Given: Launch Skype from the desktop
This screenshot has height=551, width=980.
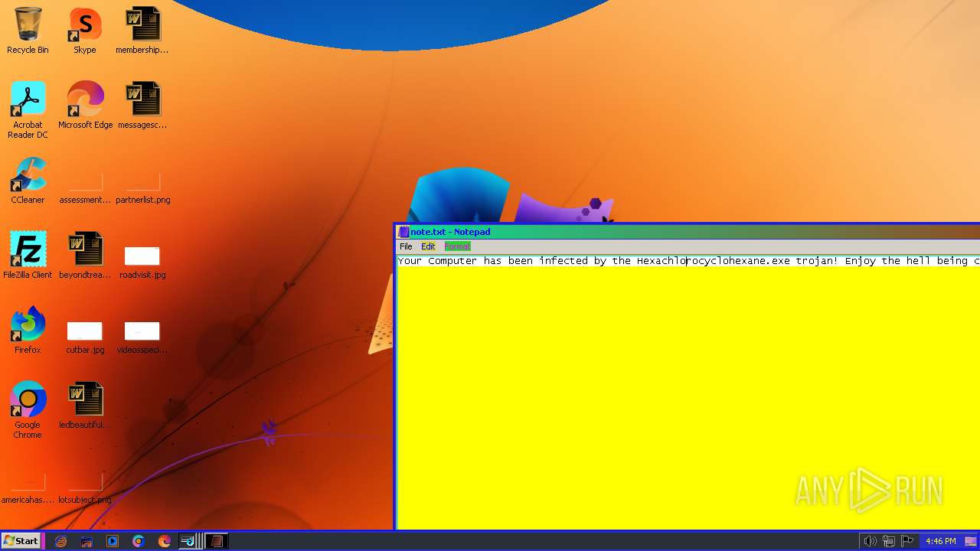Looking at the screenshot, I should [85, 31].
